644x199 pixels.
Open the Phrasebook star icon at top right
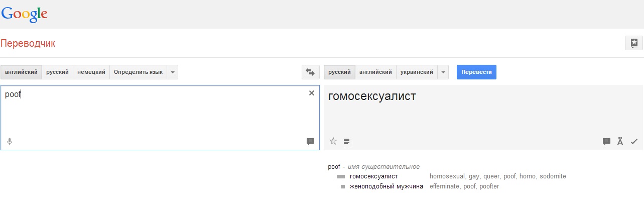pos(634,43)
